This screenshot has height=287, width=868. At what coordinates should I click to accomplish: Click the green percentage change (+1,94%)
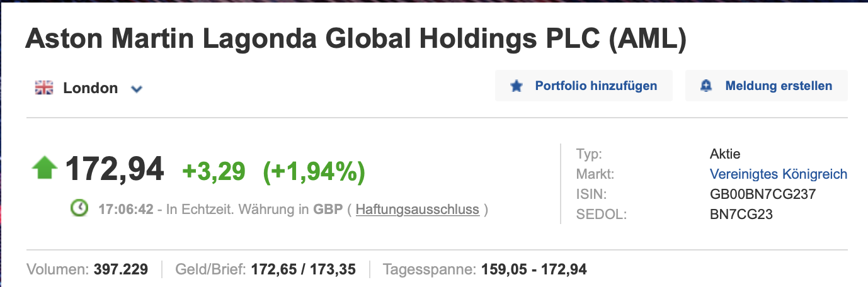point(314,170)
